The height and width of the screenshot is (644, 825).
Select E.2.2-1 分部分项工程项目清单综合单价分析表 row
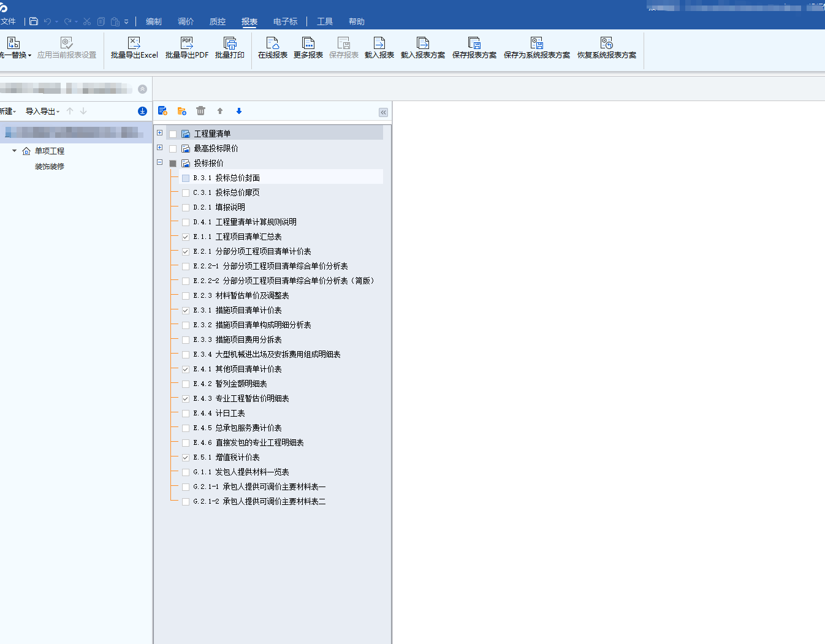click(270, 266)
